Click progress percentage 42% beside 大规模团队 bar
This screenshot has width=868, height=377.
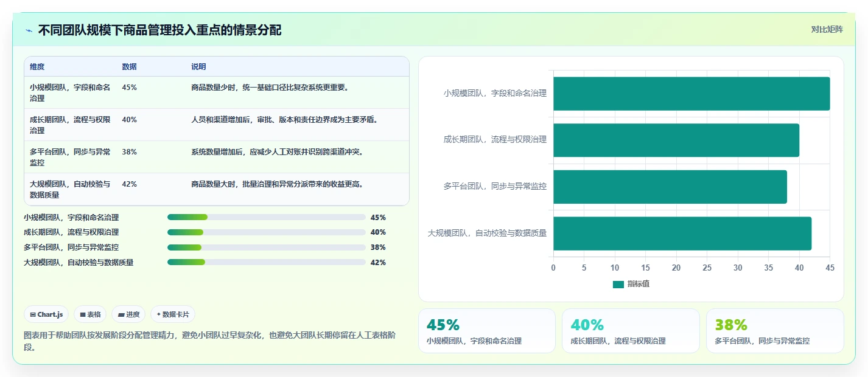click(378, 263)
